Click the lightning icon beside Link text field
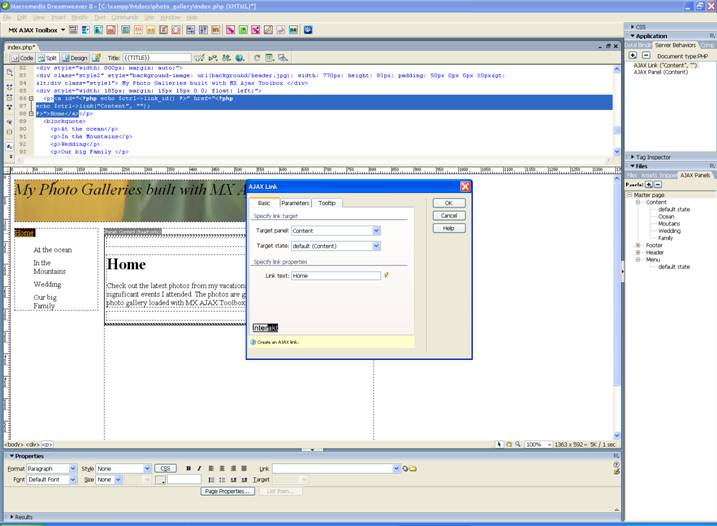 (x=386, y=275)
